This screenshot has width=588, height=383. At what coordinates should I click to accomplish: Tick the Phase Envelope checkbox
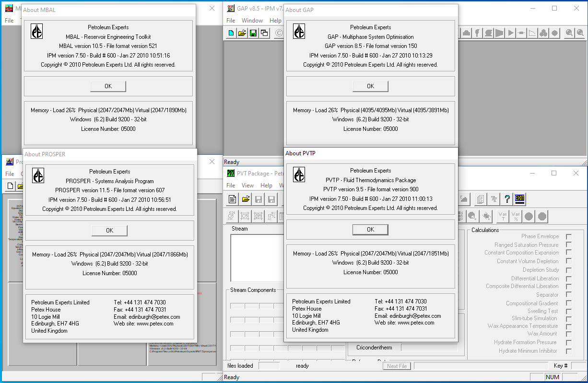pos(569,236)
